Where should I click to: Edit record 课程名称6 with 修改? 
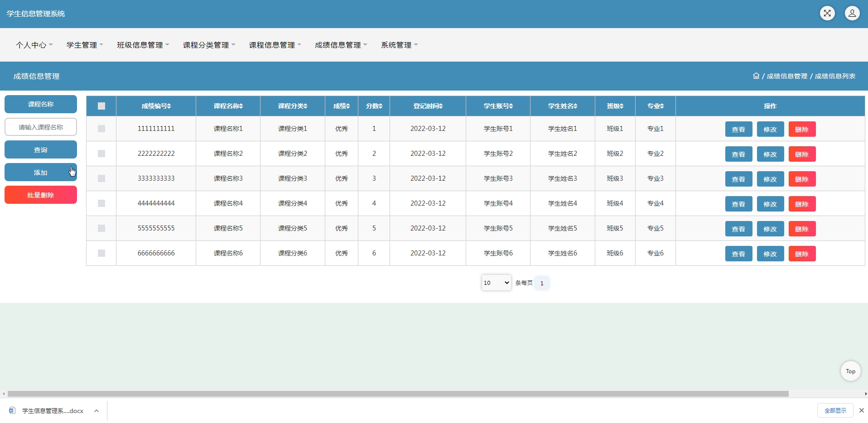pyautogui.click(x=770, y=254)
